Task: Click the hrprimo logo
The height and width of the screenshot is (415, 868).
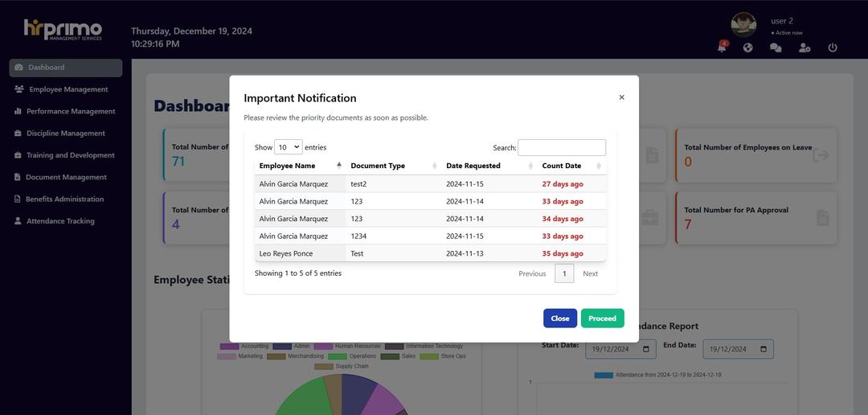Action: [x=63, y=30]
